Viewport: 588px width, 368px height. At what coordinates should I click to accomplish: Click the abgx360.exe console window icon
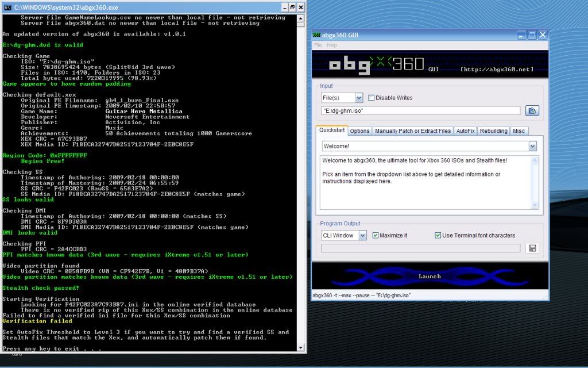point(7,7)
